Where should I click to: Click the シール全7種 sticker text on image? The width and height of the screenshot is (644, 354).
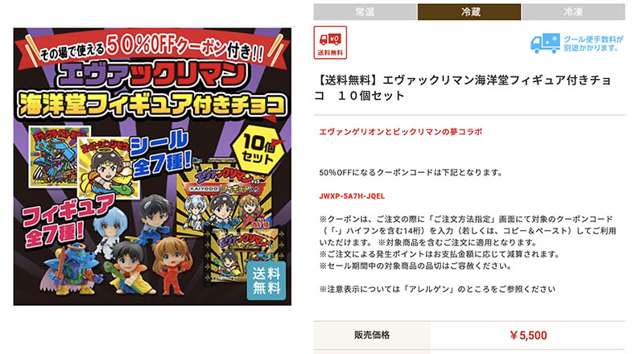click(160, 154)
